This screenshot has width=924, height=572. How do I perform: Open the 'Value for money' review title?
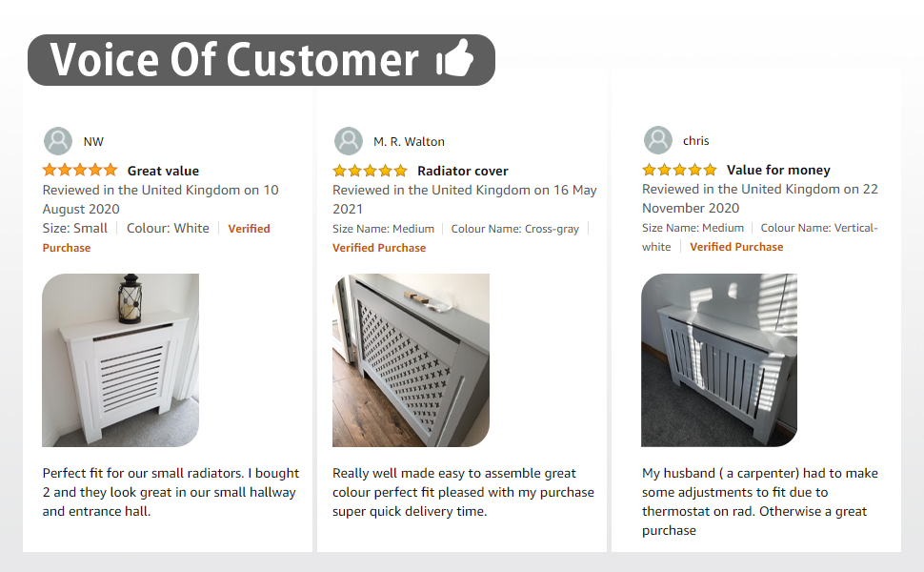[x=778, y=170]
